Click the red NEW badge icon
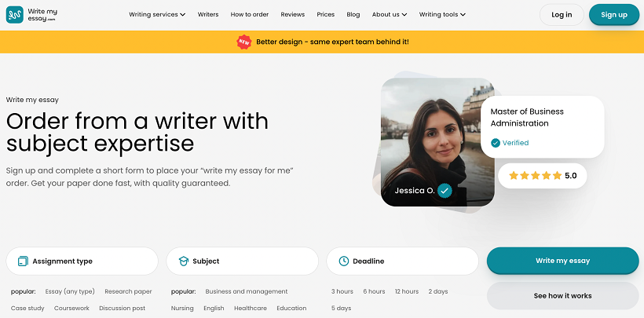 tap(244, 42)
